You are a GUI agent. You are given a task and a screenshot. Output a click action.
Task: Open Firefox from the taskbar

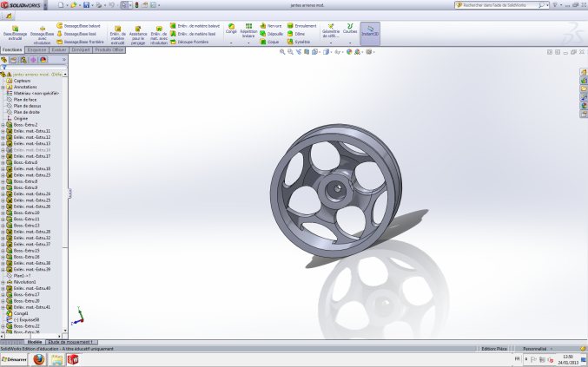click(38, 359)
